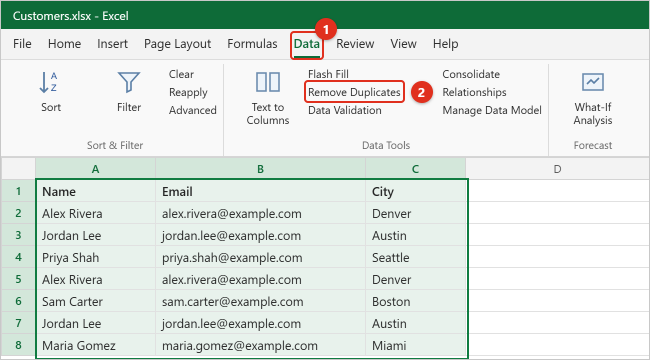Switch to the View tab

pyautogui.click(x=403, y=44)
